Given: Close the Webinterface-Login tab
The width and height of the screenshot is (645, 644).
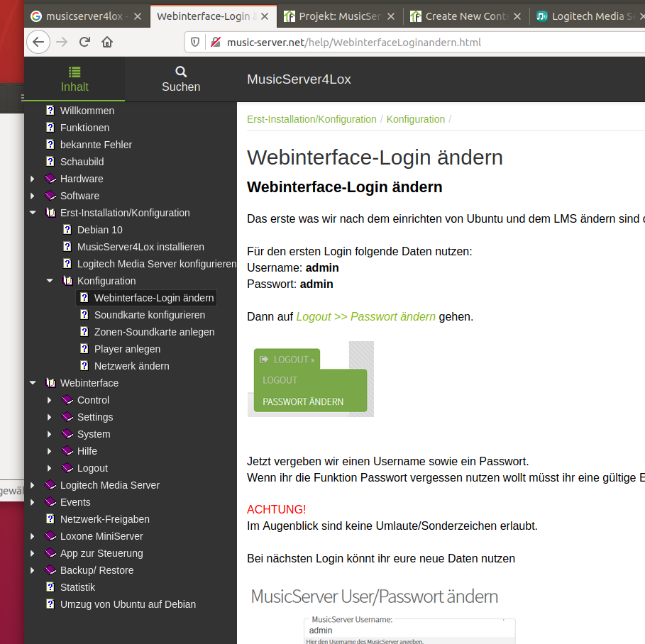Looking at the screenshot, I should pyautogui.click(x=265, y=16).
